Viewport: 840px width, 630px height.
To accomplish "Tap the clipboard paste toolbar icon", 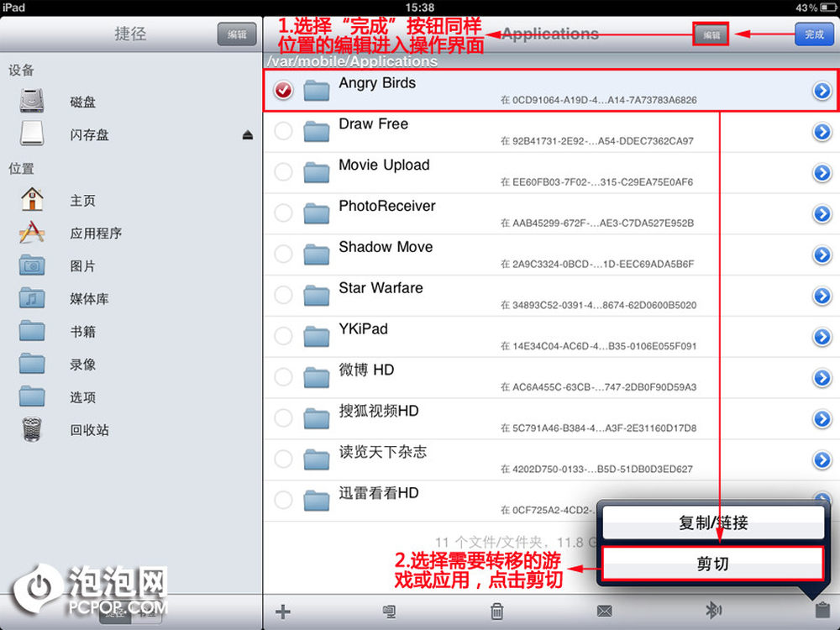I will (822, 610).
